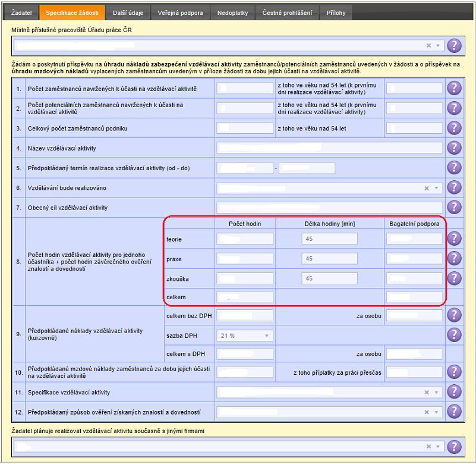Image resolution: width=476 pixels, height=464 pixels.
Task: Open help icon for row 1 employees count
Action: coord(454,89)
